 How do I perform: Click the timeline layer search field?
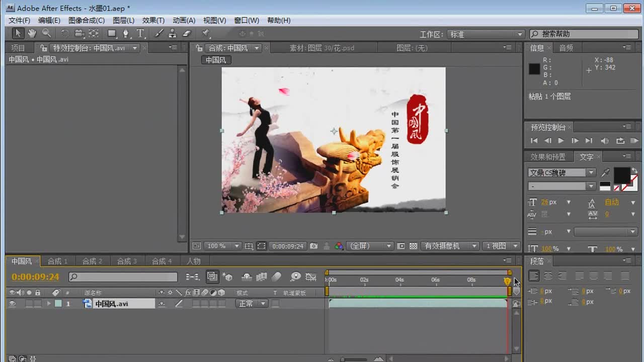(x=123, y=277)
